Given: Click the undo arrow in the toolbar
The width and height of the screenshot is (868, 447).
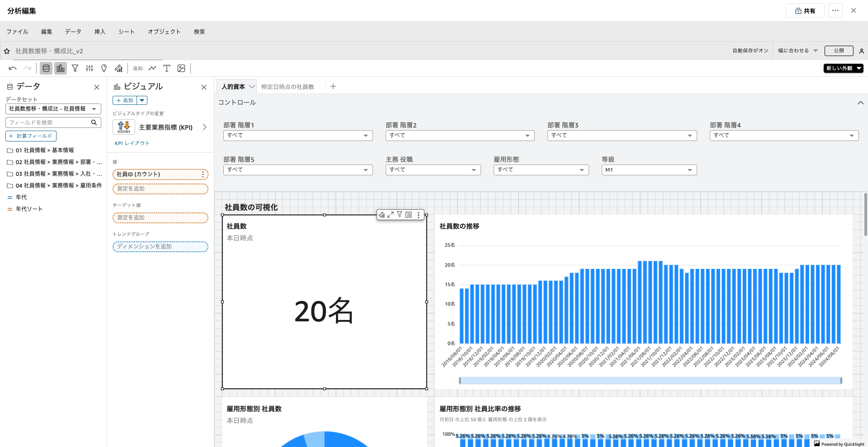Looking at the screenshot, I should pos(13,68).
